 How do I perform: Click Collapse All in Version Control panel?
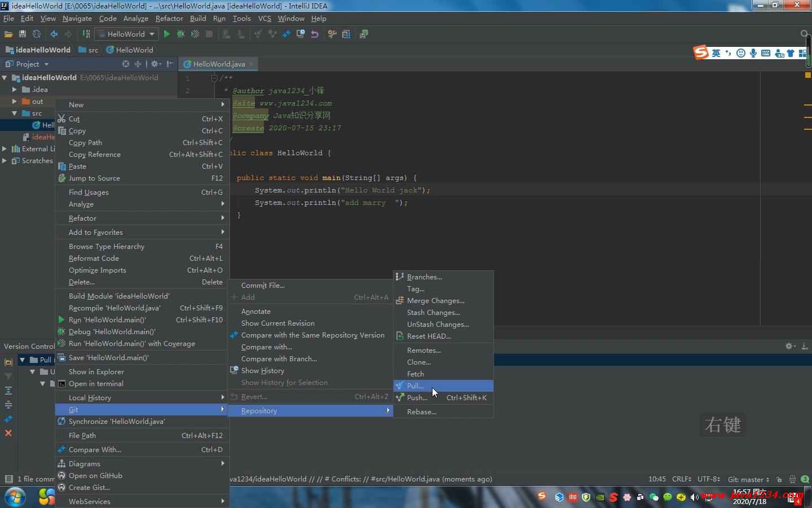[8, 405]
